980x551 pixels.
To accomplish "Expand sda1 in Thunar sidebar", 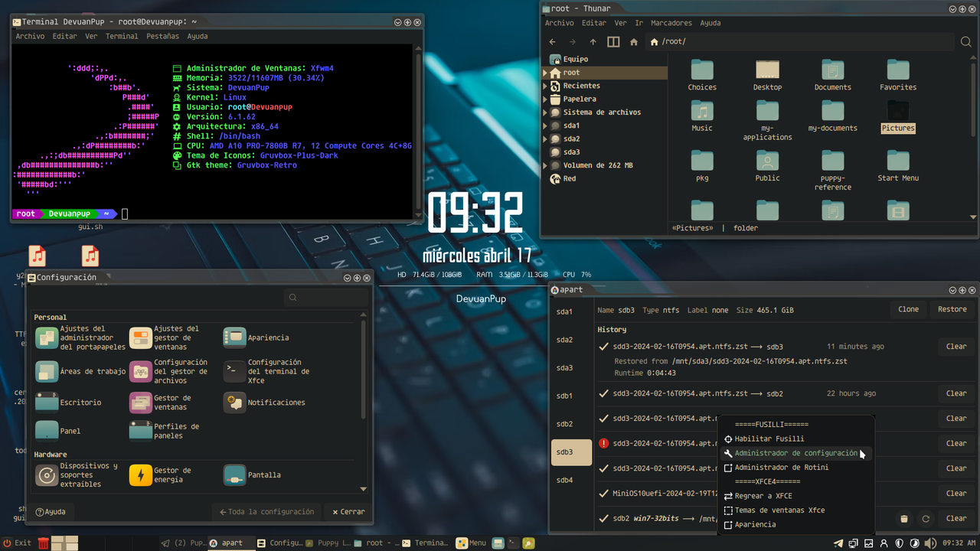I will (x=545, y=126).
